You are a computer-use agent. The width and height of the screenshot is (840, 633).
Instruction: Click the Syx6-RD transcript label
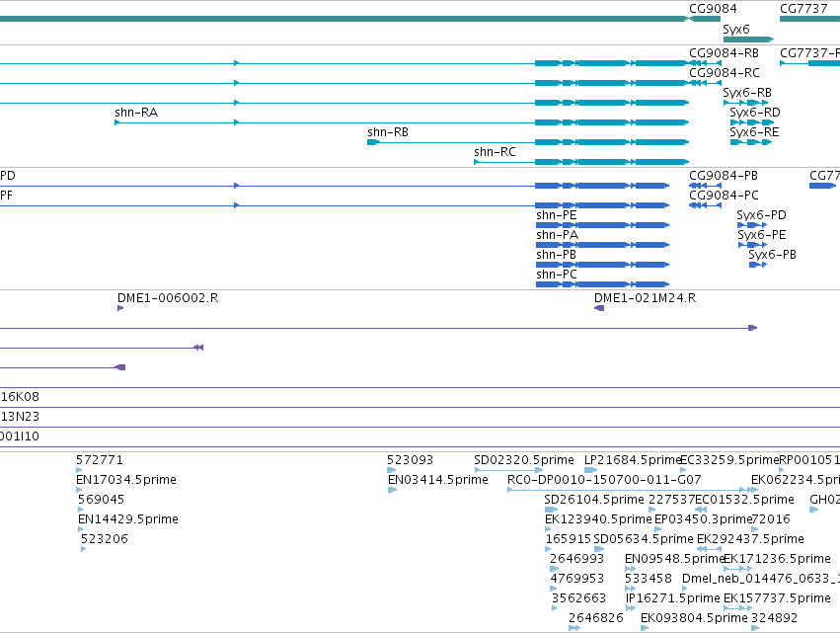pos(755,113)
